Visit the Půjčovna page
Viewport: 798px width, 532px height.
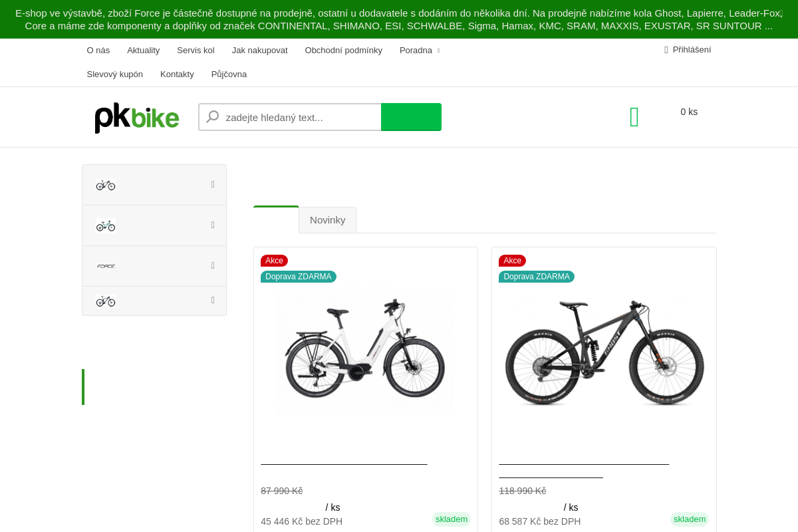(x=229, y=74)
